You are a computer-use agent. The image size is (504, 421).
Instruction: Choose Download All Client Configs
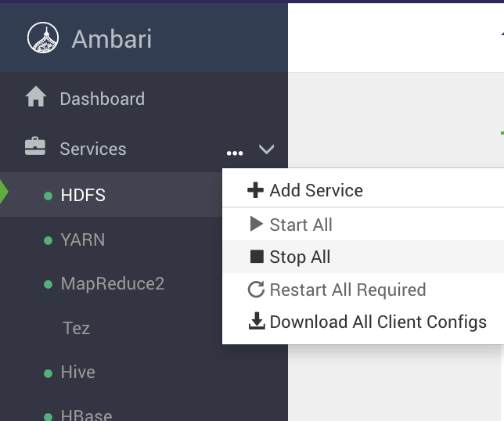[x=363, y=322]
